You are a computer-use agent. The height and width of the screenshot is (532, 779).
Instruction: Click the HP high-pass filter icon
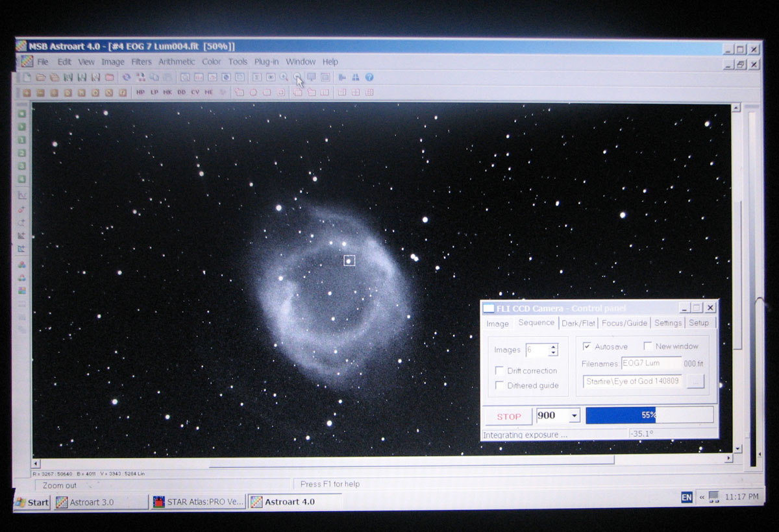pyautogui.click(x=140, y=92)
